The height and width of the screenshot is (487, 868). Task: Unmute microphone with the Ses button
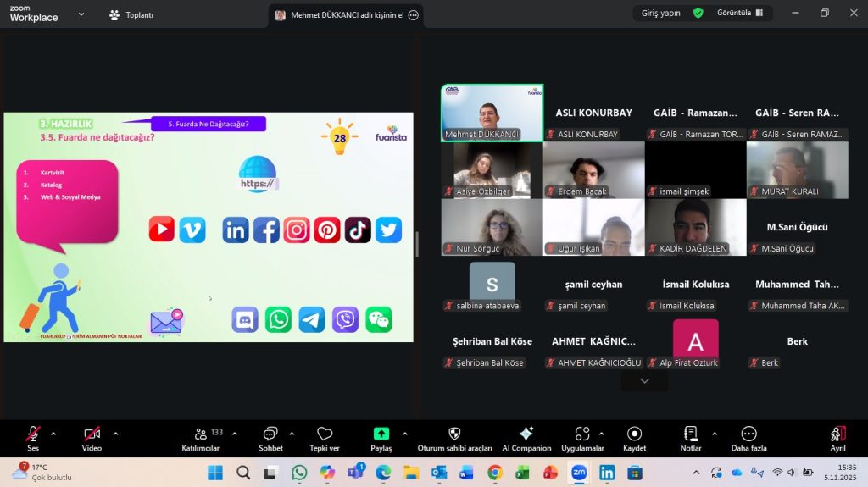(x=33, y=434)
